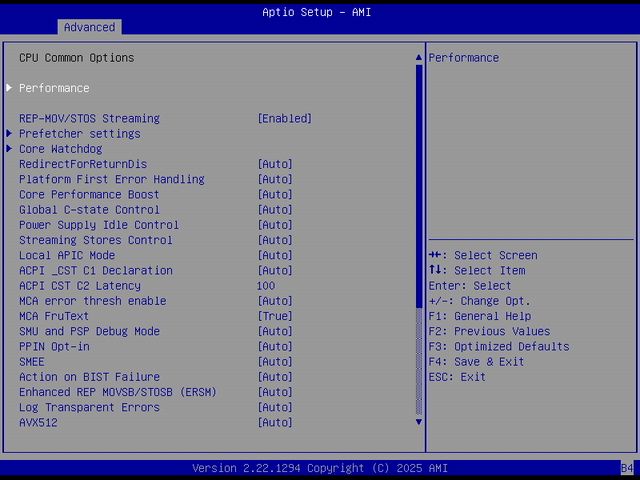The height and width of the screenshot is (480, 640).
Task: Click Enter: Select hint
Action: pos(470,286)
